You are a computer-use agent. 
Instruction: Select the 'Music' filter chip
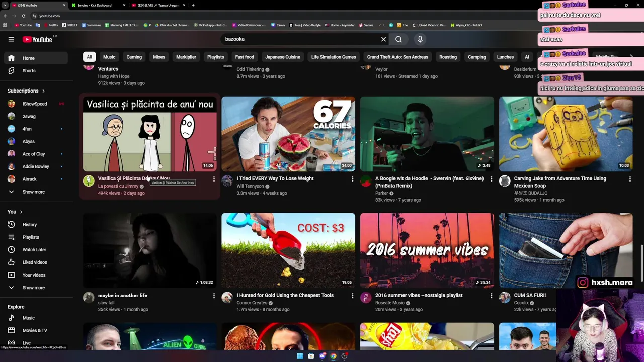coord(109,57)
